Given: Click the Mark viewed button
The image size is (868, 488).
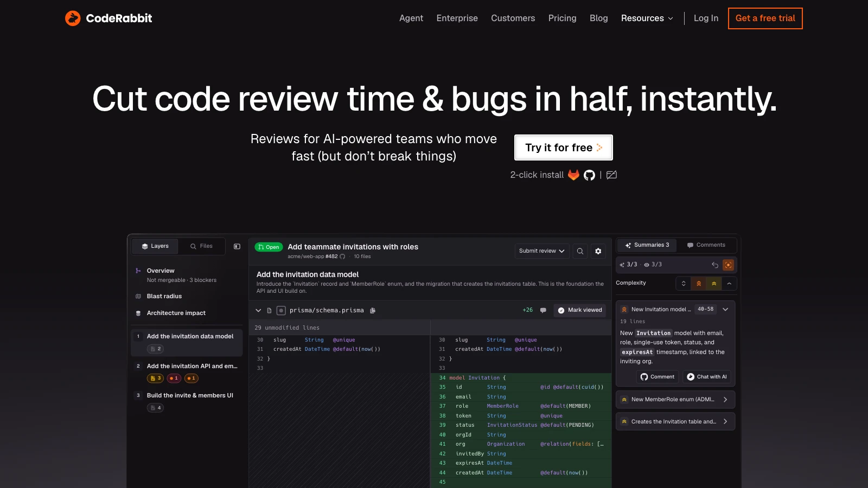Looking at the screenshot, I should coord(580,310).
